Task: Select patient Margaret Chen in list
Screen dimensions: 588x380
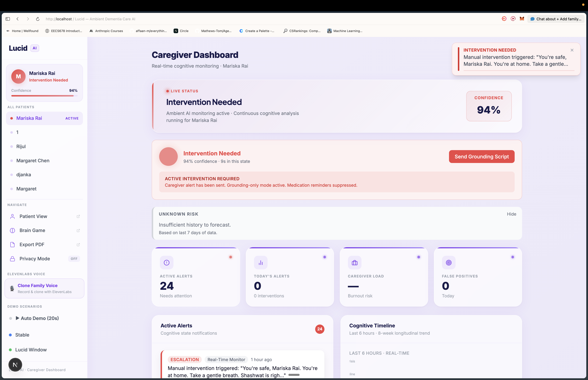Action: pos(33,161)
